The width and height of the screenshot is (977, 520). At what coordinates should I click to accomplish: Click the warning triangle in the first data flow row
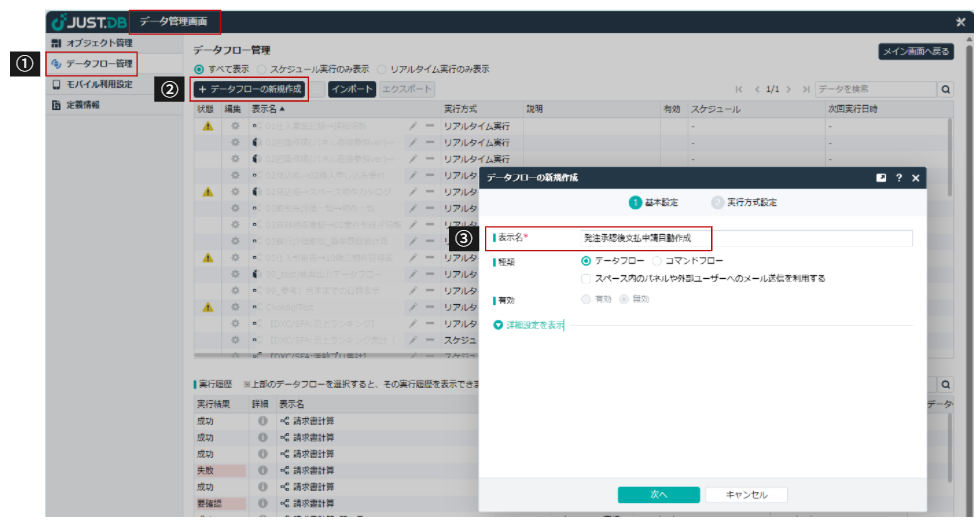click(208, 127)
